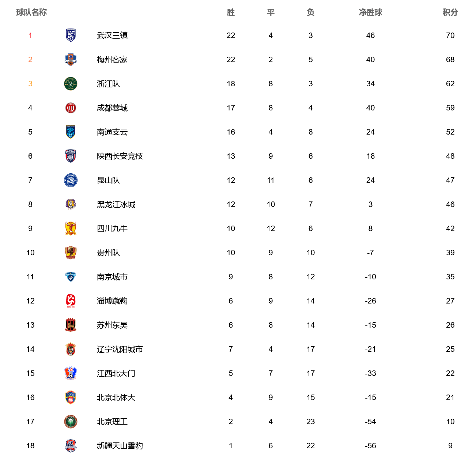Click the blue 昆山队 round logo

[71, 180]
